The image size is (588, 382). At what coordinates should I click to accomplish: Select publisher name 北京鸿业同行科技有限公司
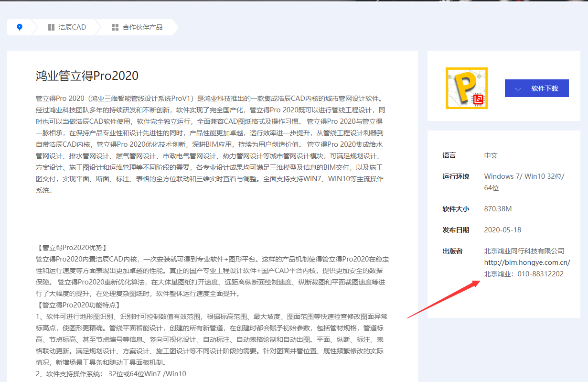(x=524, y=251)
